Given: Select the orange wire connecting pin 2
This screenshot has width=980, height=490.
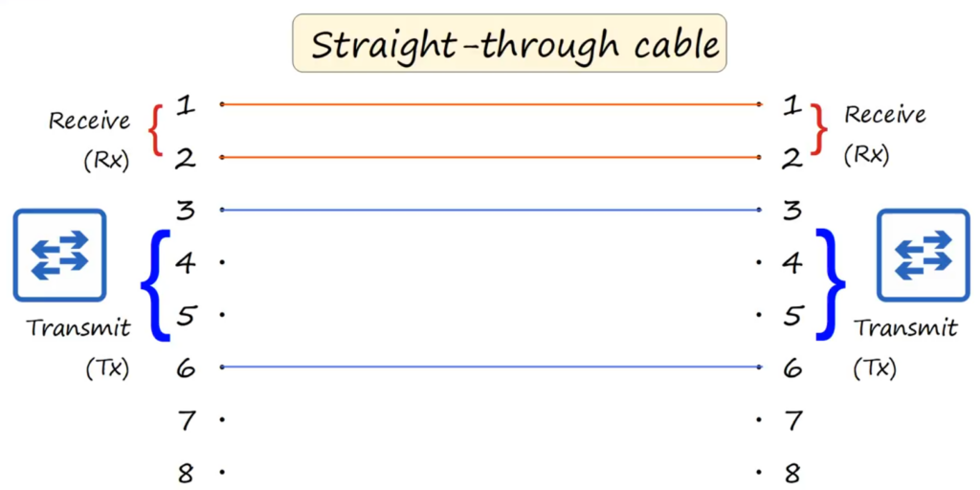Looking at the screenshot, I should (x=491, y=158).
